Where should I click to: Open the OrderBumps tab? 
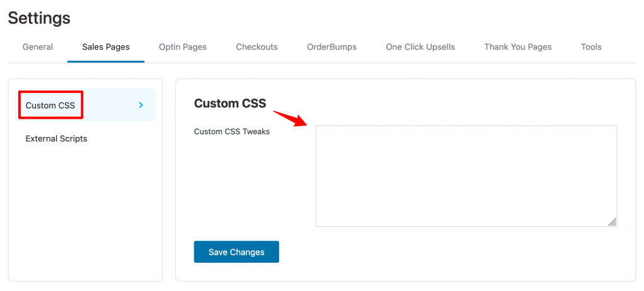click(332, 47)
